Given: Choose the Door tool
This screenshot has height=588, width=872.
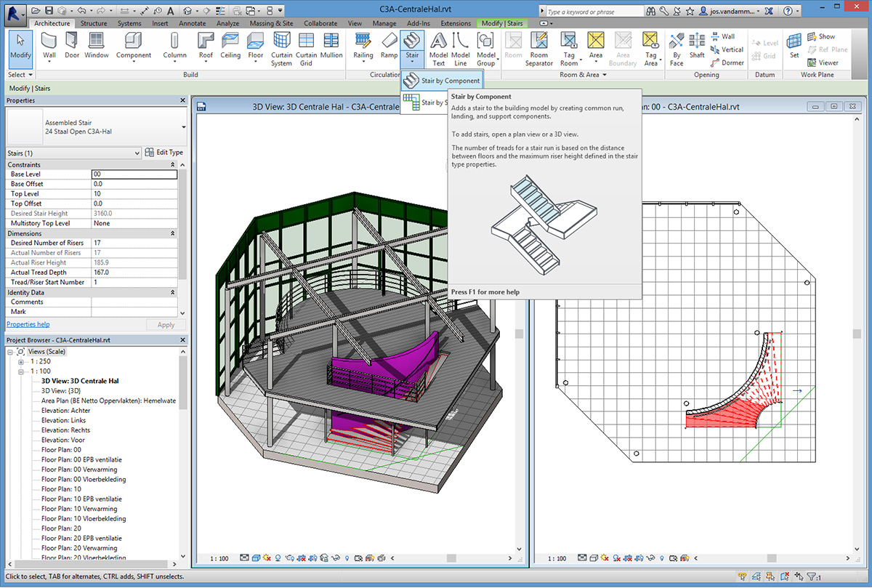Looking at the screenshot, I should coord(72,47).
